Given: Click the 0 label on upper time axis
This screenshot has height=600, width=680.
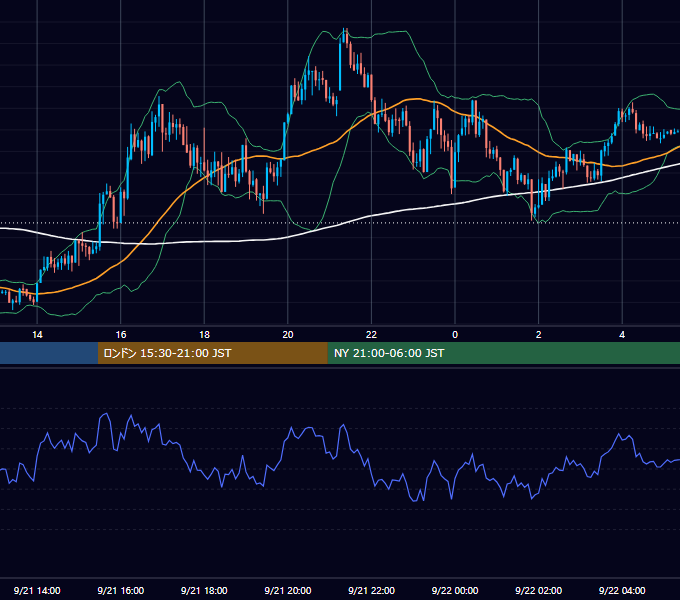Looking at the screenshot, I should [455, 335].
